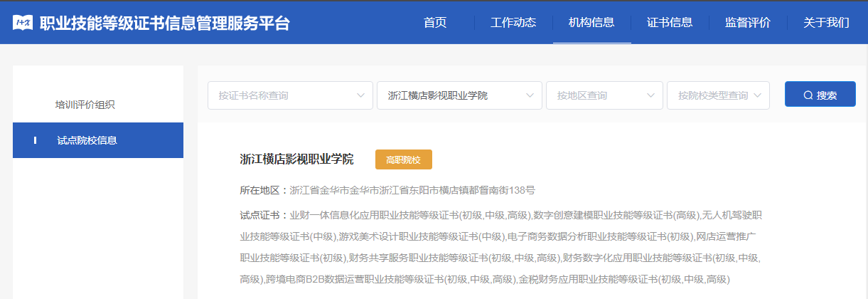Screen dimensions: 868x299
Task: Go to 工作动态 in the top navigation
Action: pyautogui.click(x=513, y=23)
